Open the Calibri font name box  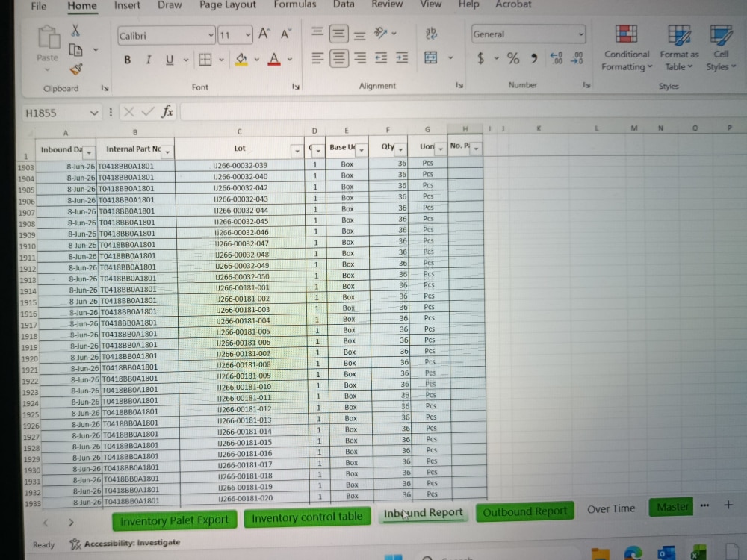pyautogui.click(x=167, y=36)
